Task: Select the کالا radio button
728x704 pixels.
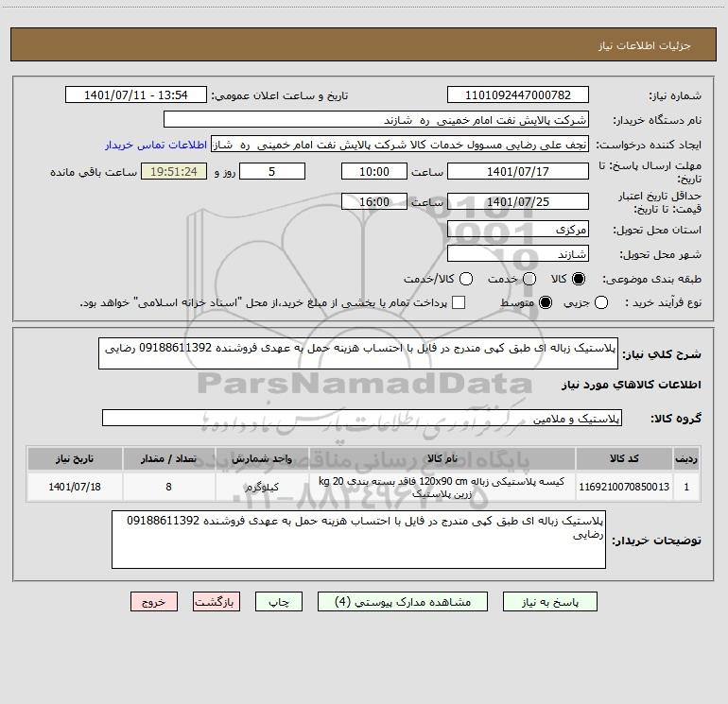Action: [x=579, y=280]
